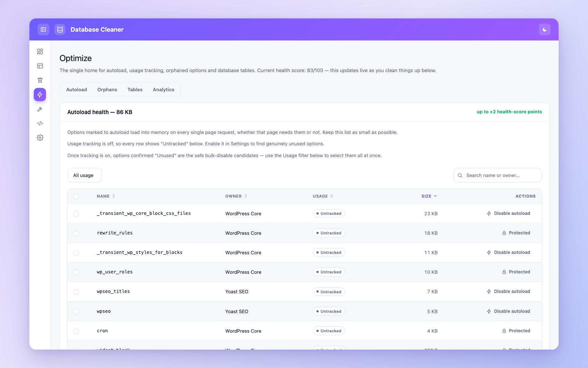
Task: Click Untracked badge in rewrite_rules row
Action: (329, 233)
